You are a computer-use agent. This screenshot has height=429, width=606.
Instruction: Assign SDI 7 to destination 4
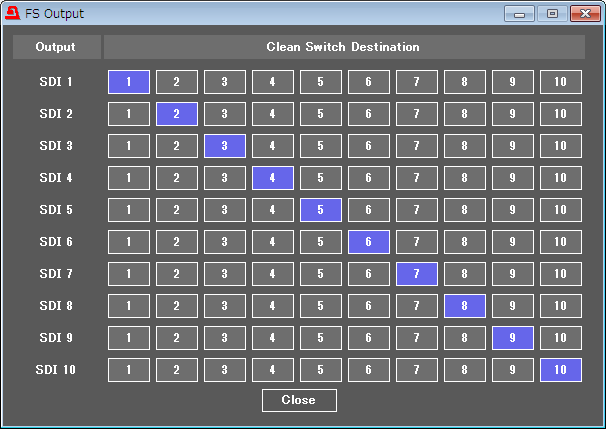click(272, 274)
